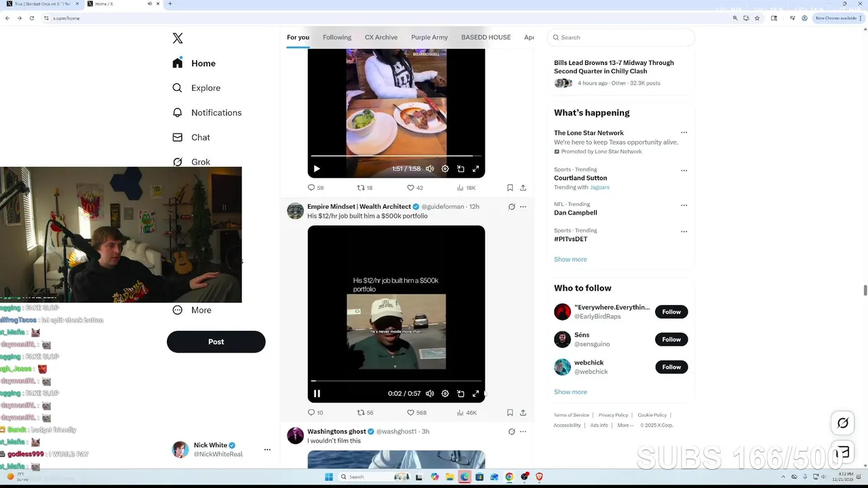The width and height of the screenshot is (868, 488).
Task: Mute the top video volume icon
Action: [x=430, y=169]
